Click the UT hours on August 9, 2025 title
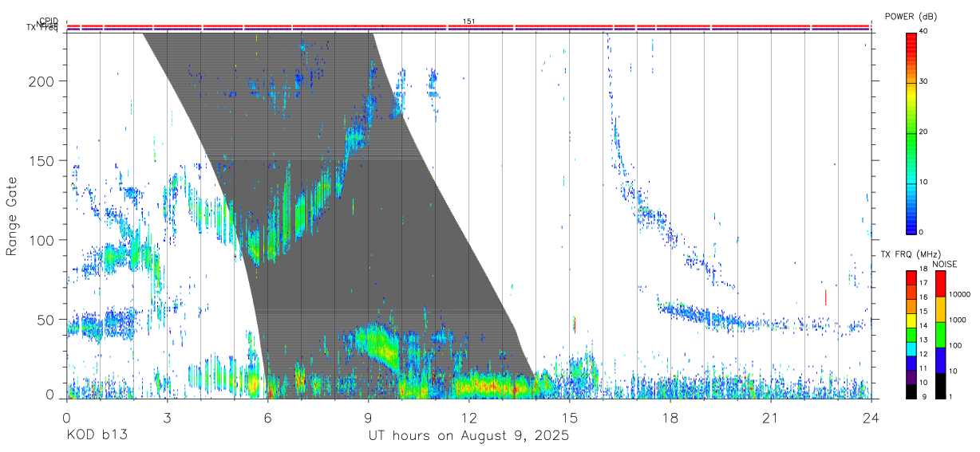 (468, 436)
